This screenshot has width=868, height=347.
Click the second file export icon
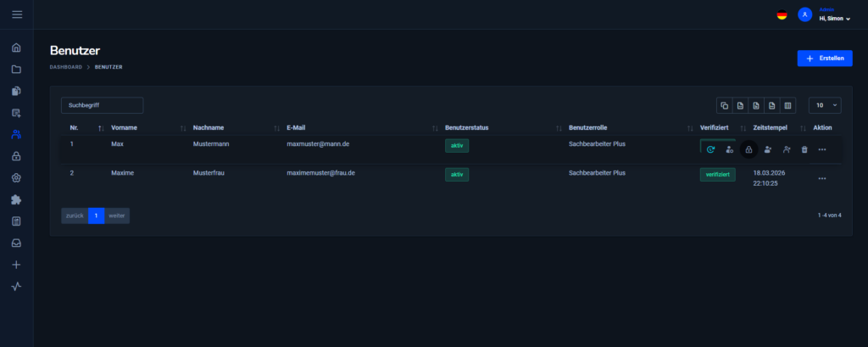click(x=755, y=105)
